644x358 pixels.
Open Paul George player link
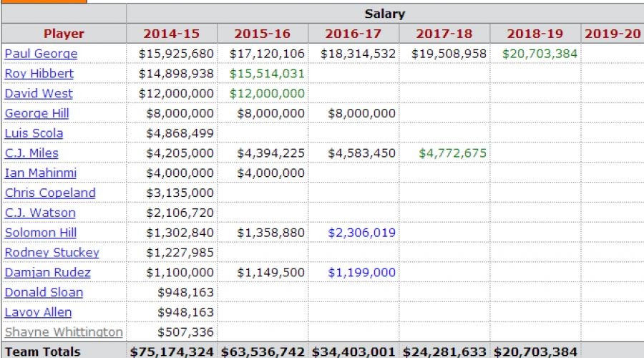tap(41, 54)
